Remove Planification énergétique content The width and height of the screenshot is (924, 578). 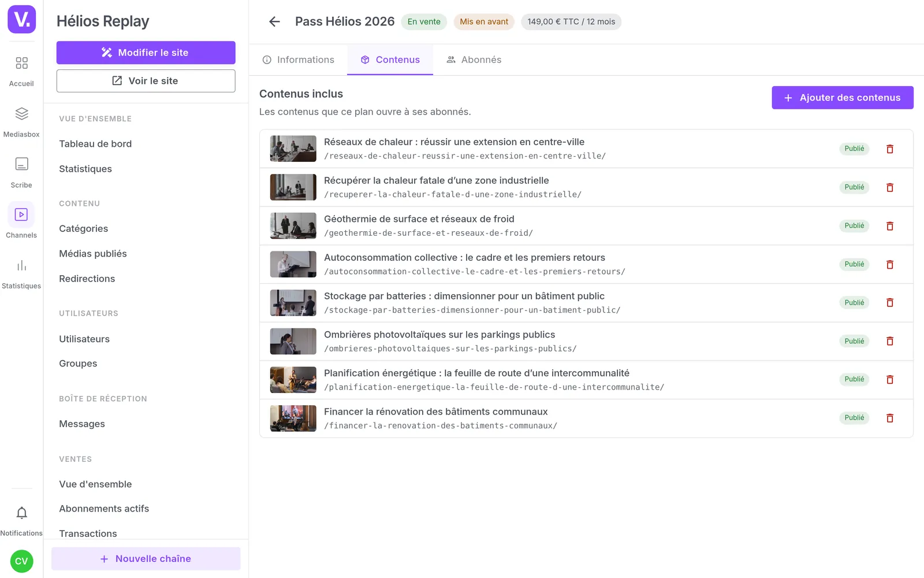click(x=890, y=380)
